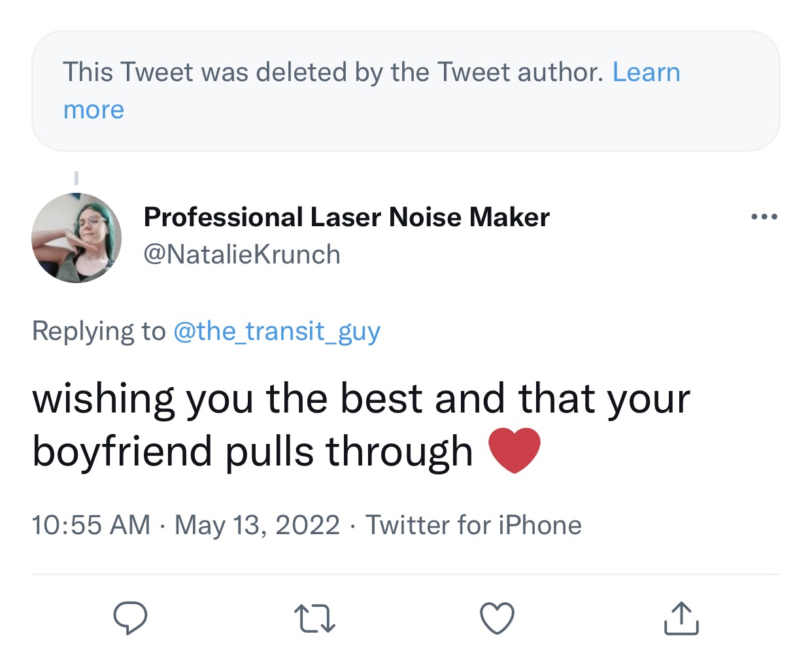Like the tweet with the heart outline icon
This screenshot has height=661, width=812.
[x=497, y=618]
